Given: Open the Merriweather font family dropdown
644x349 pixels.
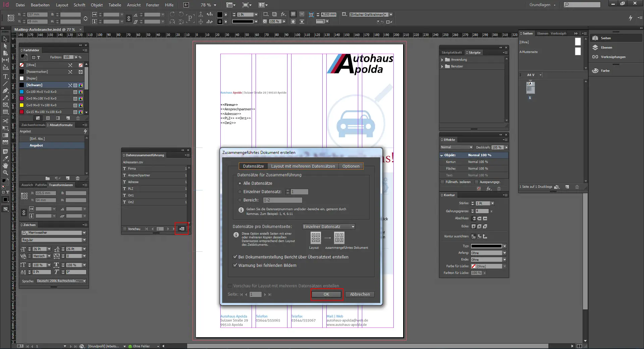Looking at the screenshot, I should pyautogui.click(x=84, y=233).
